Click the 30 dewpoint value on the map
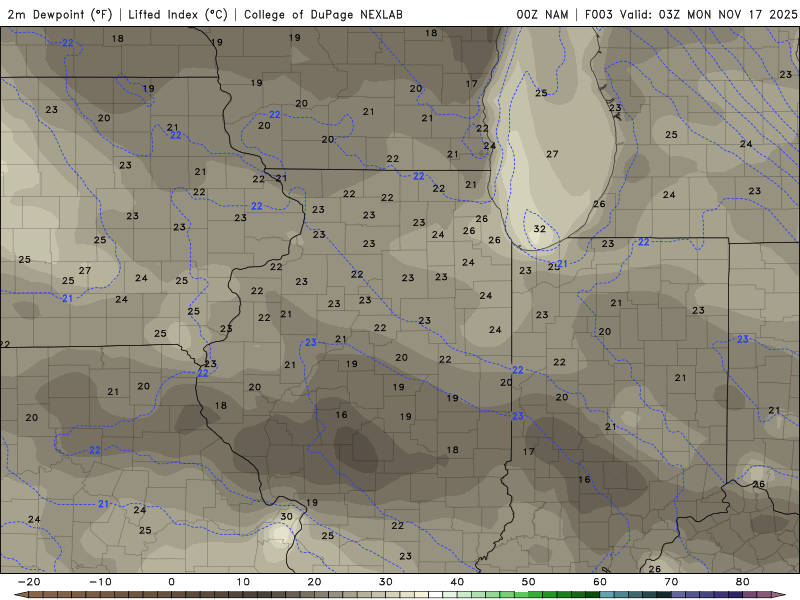The height and width of the screenshot is (600, 800). pyautogui.click(x=287, y=516)
